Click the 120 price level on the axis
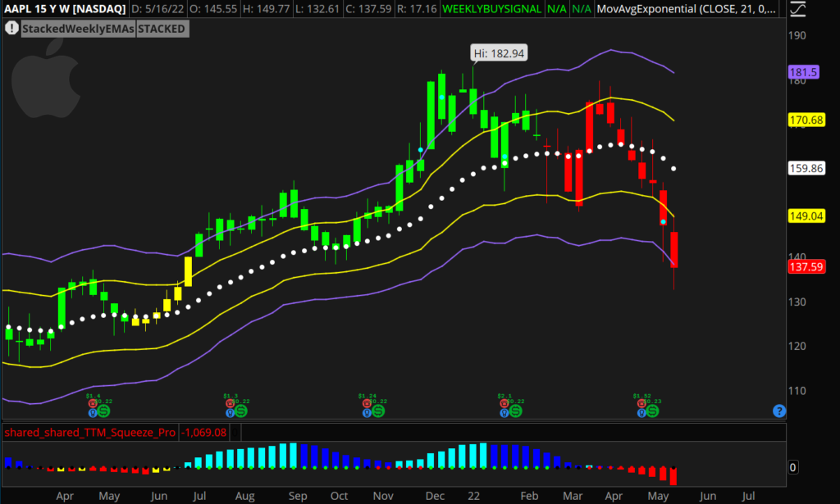 coord(797,346)
